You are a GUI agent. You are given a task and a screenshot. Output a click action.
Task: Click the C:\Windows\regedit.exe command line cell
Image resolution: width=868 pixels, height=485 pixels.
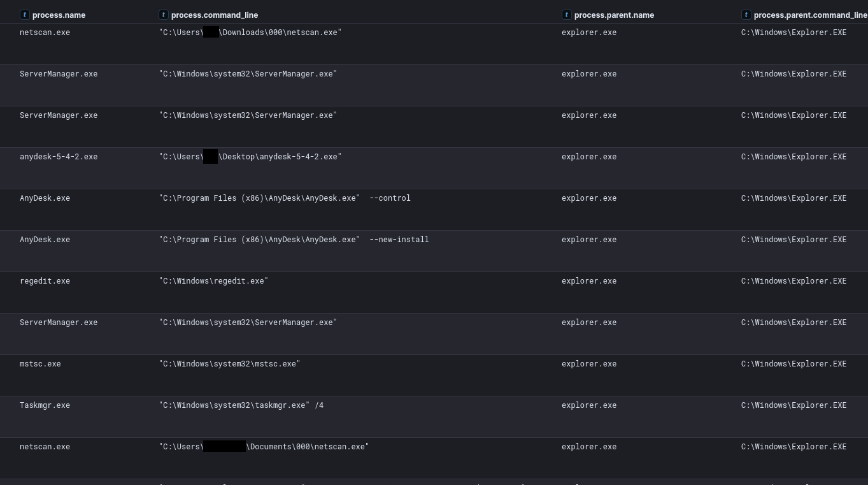click(x=213, y=281)
